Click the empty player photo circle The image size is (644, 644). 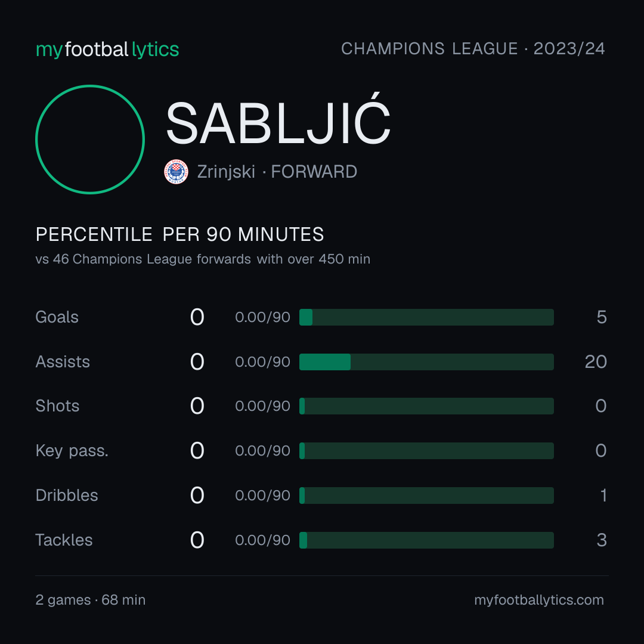(x=90, y=139)
